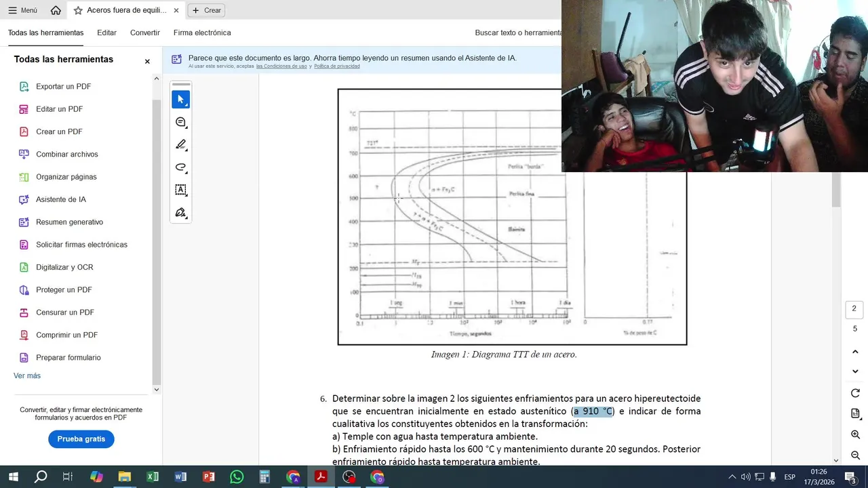
Task: Open Task View on the taskbar
Action: point(68,477)
